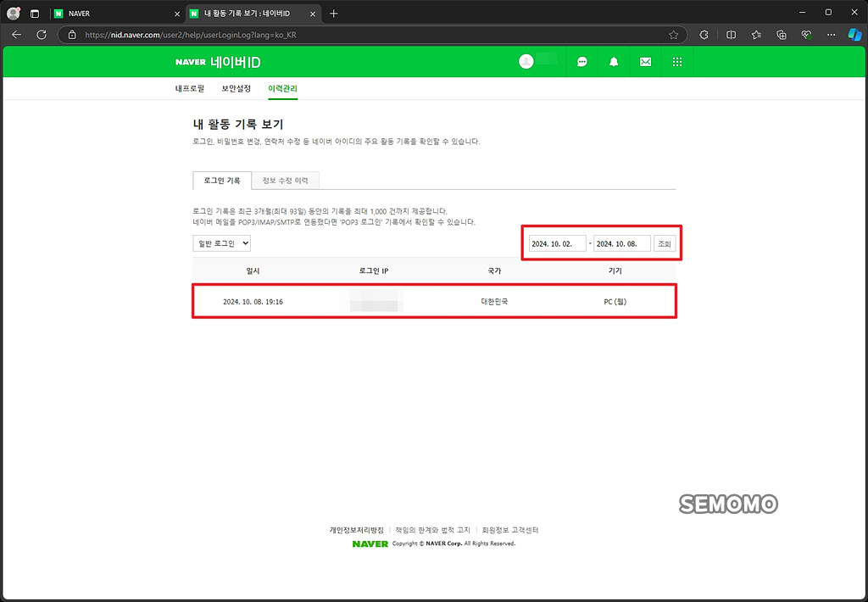This screenshot has width=868, height=602.
Task: Open the 보안설정 menu
Action: 236,89
